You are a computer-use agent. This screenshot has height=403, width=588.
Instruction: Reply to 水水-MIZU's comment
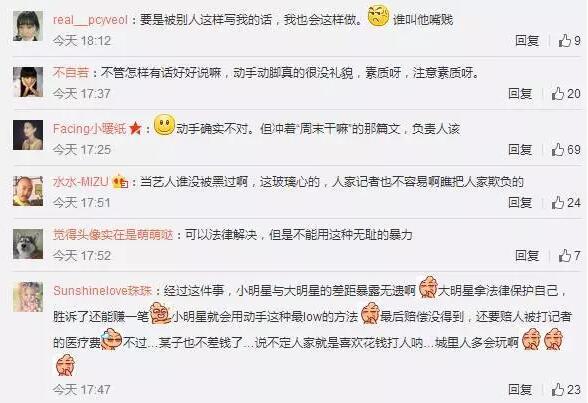(520, 203)
